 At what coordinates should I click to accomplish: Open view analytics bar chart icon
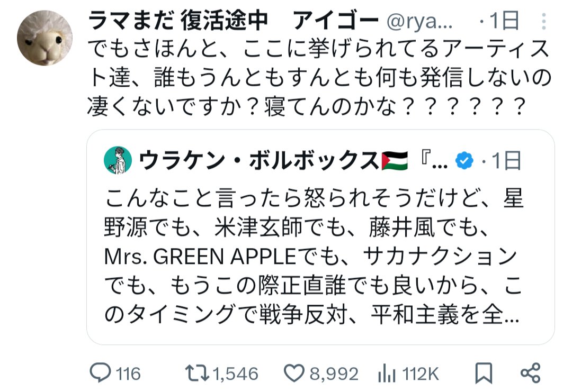pos(385,374)
